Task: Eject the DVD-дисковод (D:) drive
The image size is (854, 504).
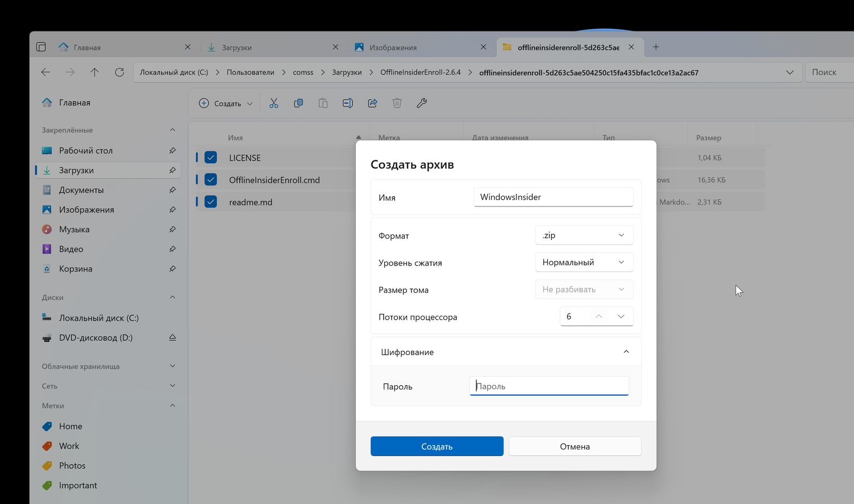Action: tap(173, 338)
